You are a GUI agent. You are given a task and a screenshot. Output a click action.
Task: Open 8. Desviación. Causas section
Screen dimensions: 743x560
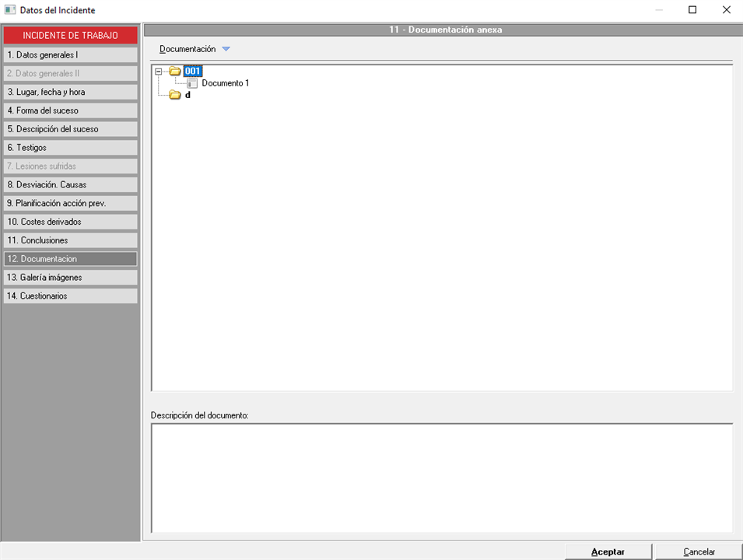point(70,185)
